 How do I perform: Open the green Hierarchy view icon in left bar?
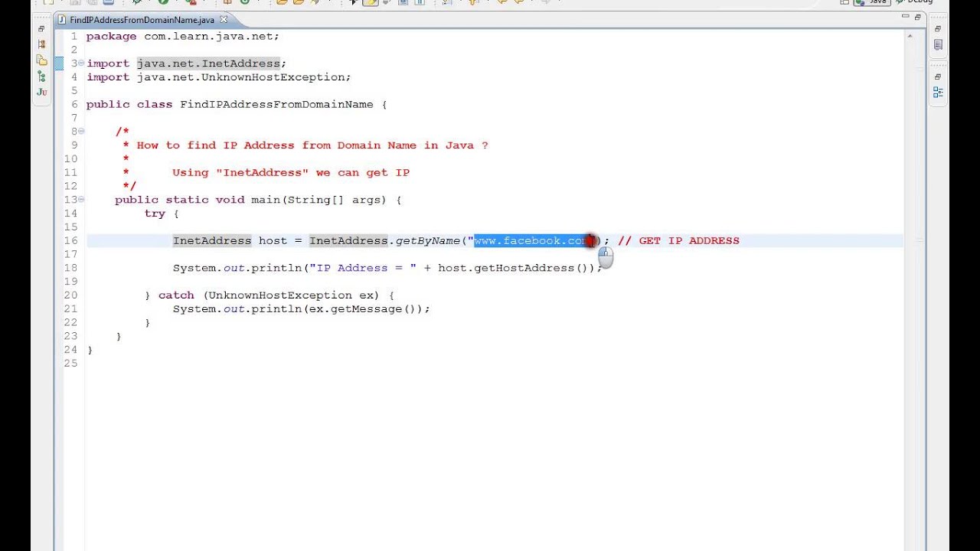pos(41,77)
